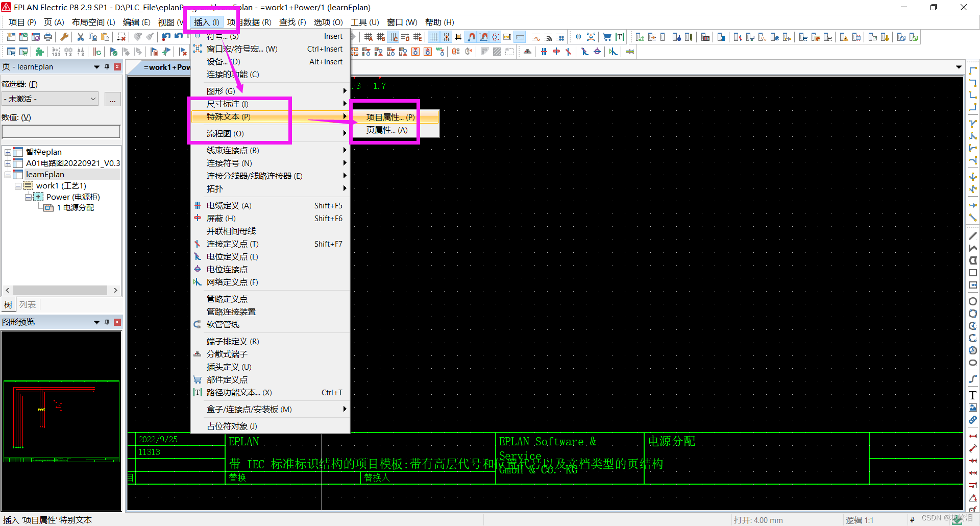
Task: Toggle the input box ruler button
Action: point(520,37)
